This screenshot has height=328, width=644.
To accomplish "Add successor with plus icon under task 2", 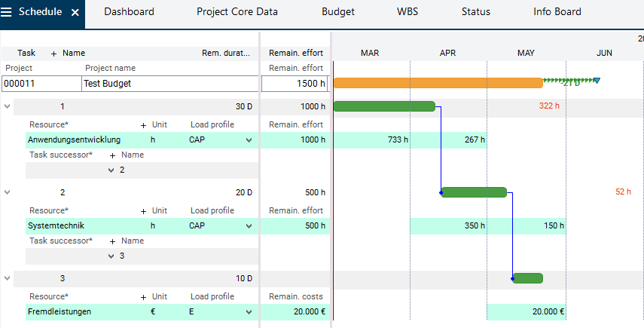I will coord(113,241).
